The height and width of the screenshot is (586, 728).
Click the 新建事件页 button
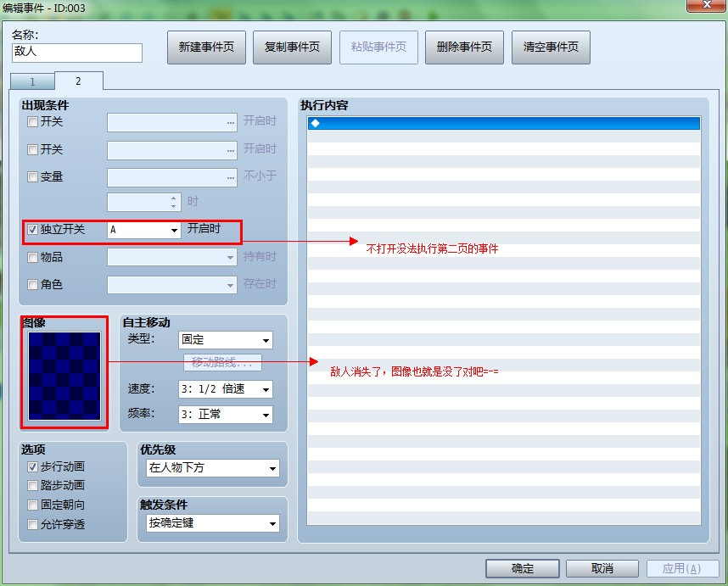tap(206, 47)
